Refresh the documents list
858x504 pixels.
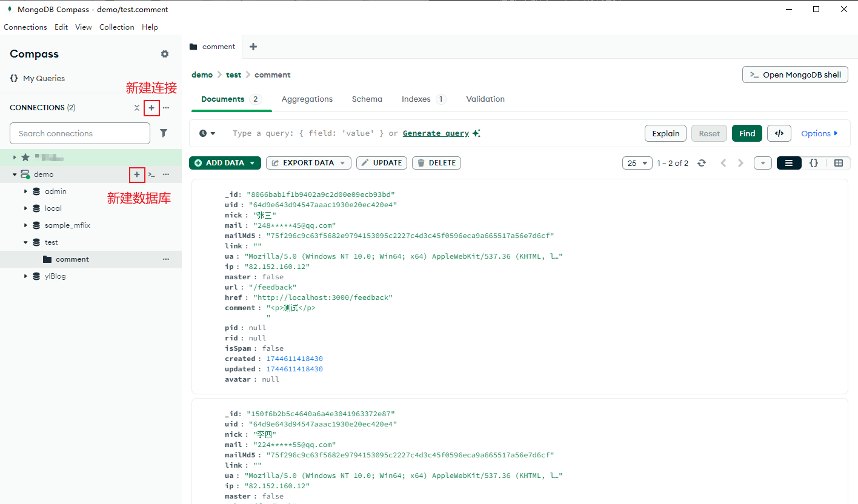tap(702, 163)
